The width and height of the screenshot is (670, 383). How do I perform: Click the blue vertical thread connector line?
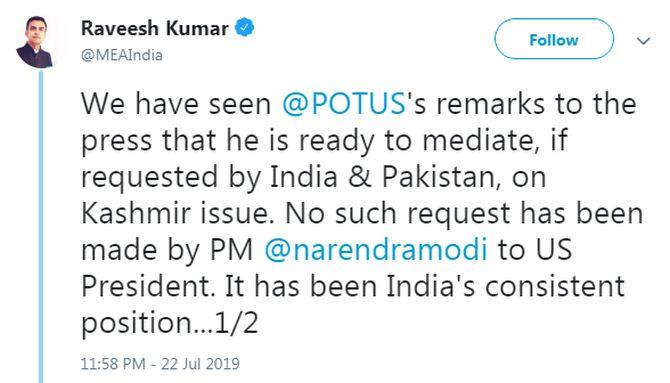click(x=41, y=227)
